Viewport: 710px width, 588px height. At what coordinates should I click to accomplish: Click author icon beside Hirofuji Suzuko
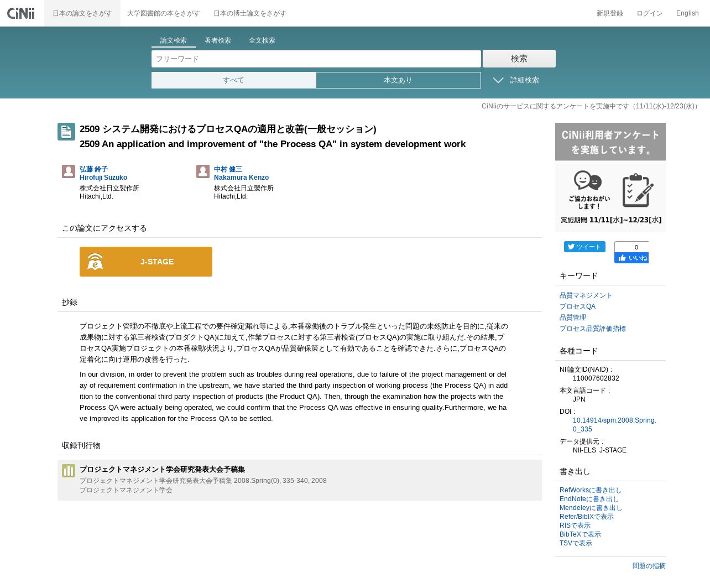(x=69, y=171)
